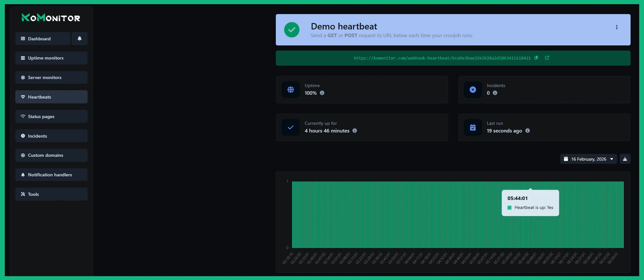This screenshot has width=644, height=280.
Task: Go to Server monitors
Action: click(x=51, y=77)
